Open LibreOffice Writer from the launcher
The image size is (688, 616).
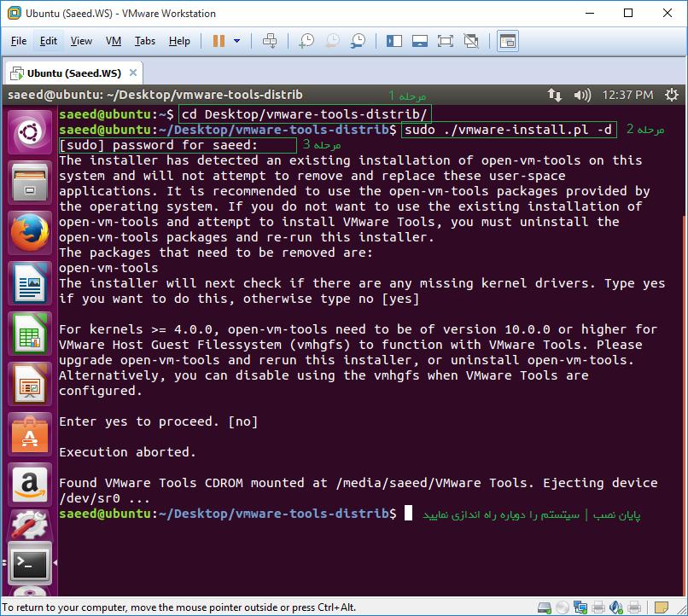coord(29,282)
